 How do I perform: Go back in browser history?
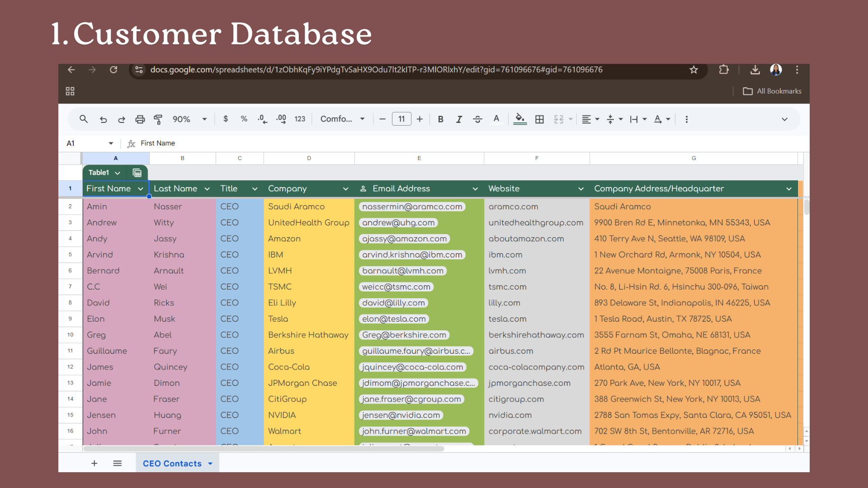(x=71, y=70)
